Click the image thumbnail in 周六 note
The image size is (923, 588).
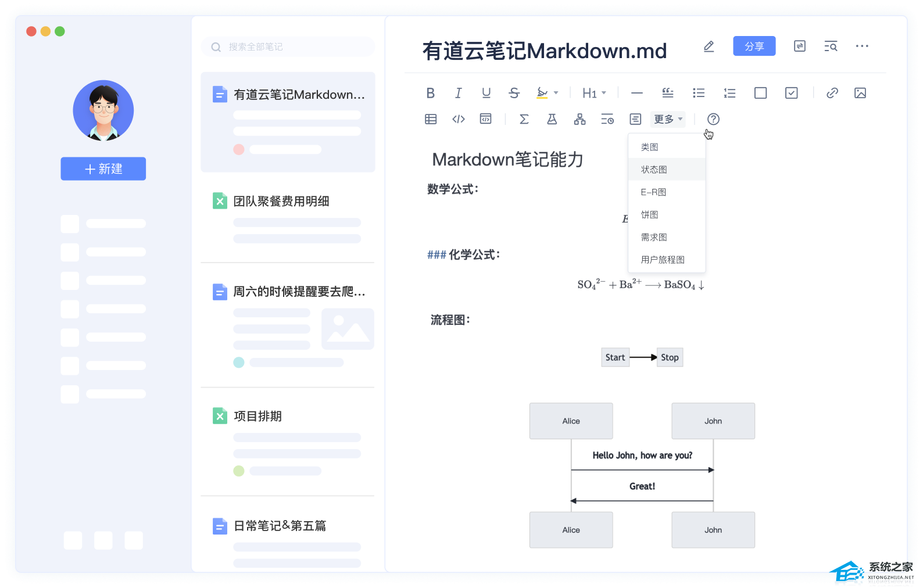348,329
